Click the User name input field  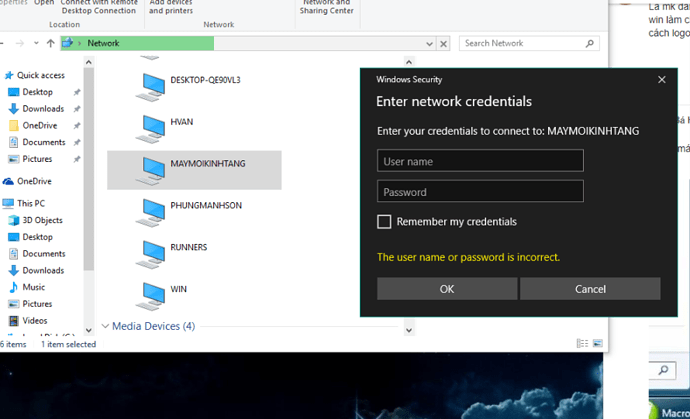click(480, 161)
